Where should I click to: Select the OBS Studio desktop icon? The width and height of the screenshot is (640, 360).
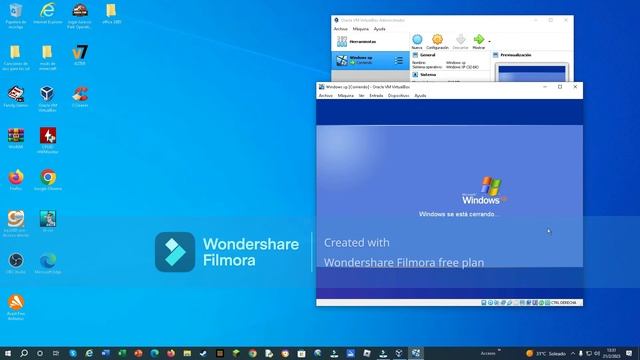coord(16,263)
